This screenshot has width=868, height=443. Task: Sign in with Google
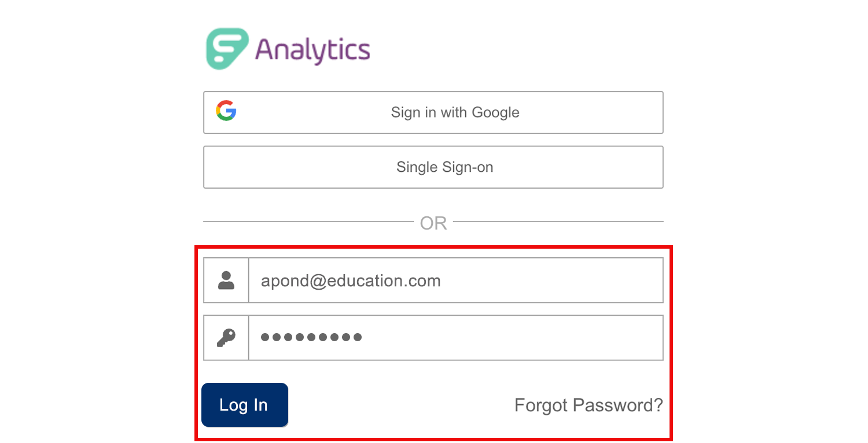[x=433, y=112]
